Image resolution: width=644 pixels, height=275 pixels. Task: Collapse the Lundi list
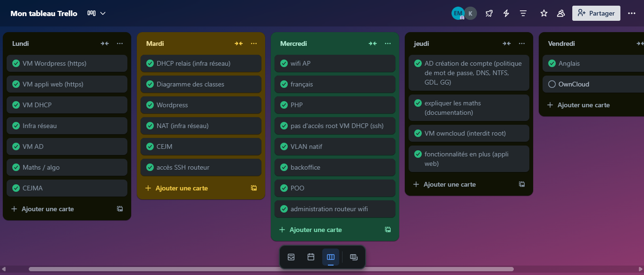pos(105,43)
